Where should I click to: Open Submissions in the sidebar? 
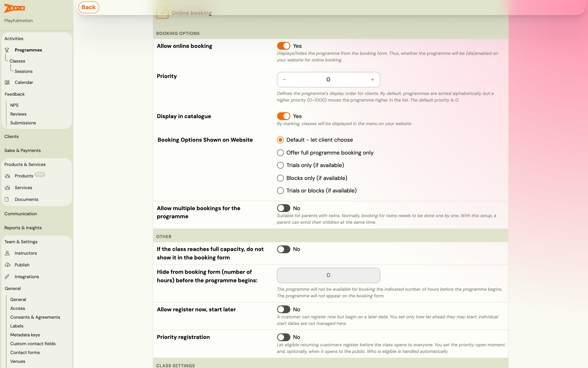(x=23, y=123)
